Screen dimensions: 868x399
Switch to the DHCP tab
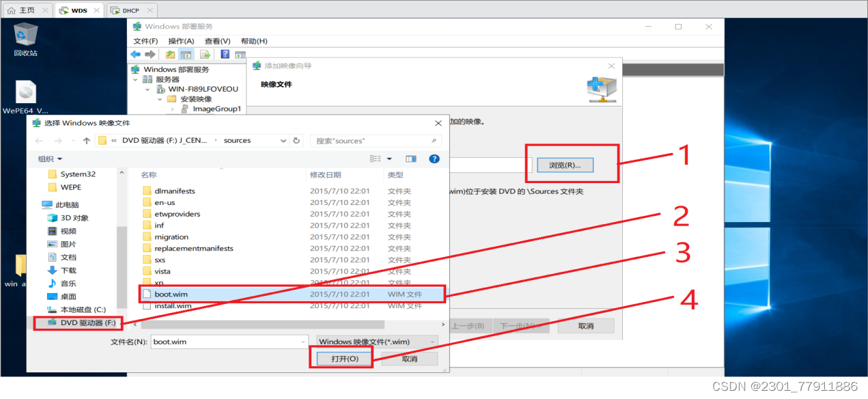pyautogui.click(x=131, y=10)
